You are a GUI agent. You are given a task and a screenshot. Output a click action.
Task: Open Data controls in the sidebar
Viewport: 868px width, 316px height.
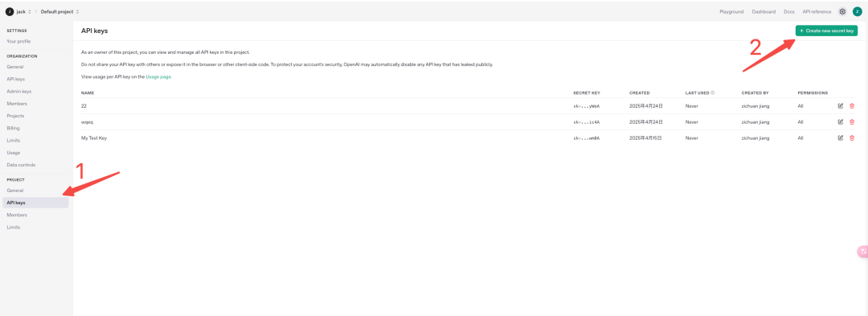pos(21,165)
